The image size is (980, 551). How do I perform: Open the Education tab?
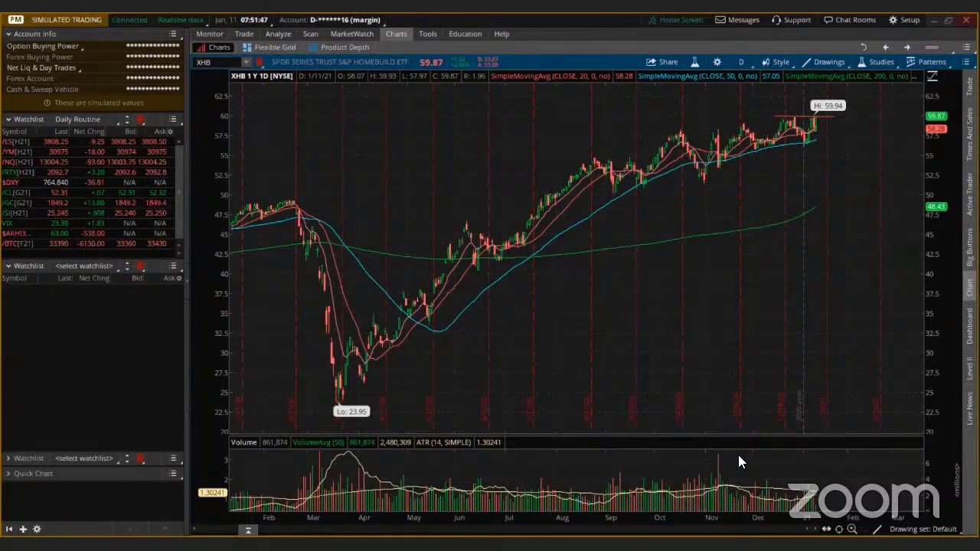tap(465, 34)
